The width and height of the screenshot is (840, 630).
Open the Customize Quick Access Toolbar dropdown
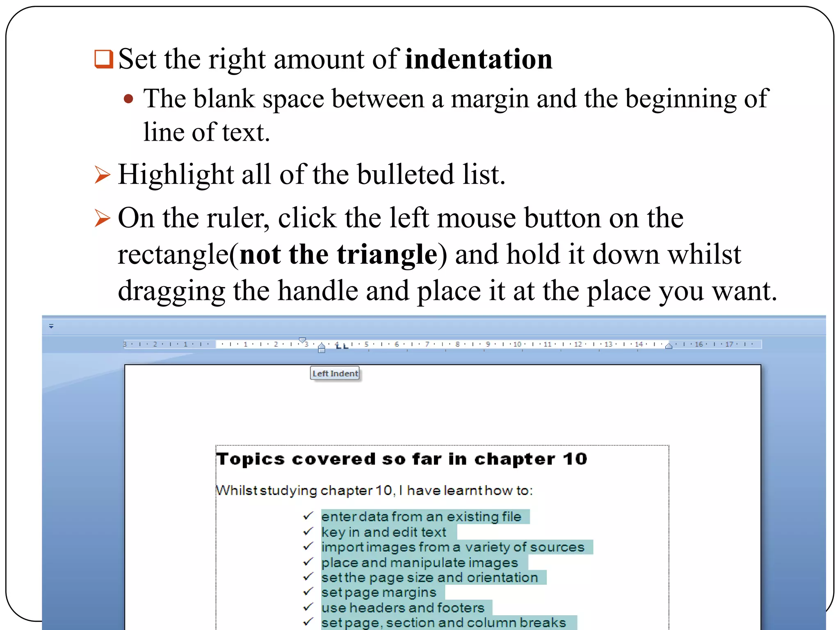pyautogui.click(x=51, y=326)
